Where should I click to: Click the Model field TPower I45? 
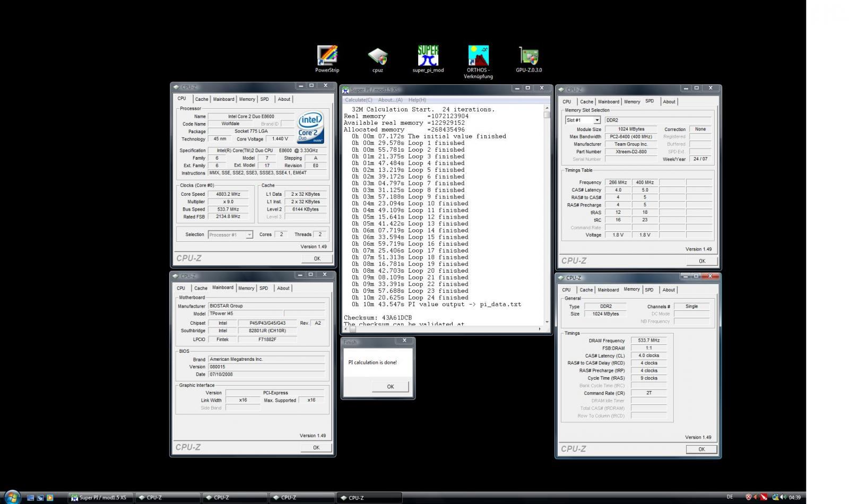[245, 314]
